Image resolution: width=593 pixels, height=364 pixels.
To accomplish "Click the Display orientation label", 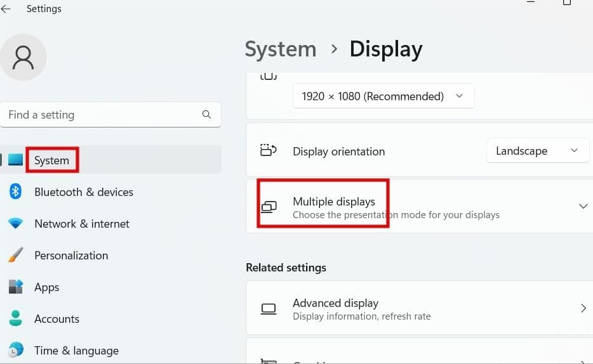I will click(339, 152).
